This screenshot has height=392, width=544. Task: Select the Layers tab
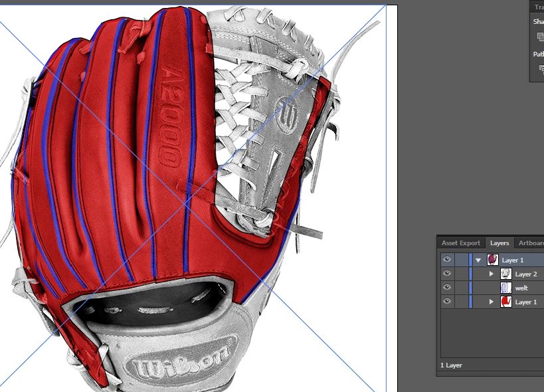click(x=499, y=243)
